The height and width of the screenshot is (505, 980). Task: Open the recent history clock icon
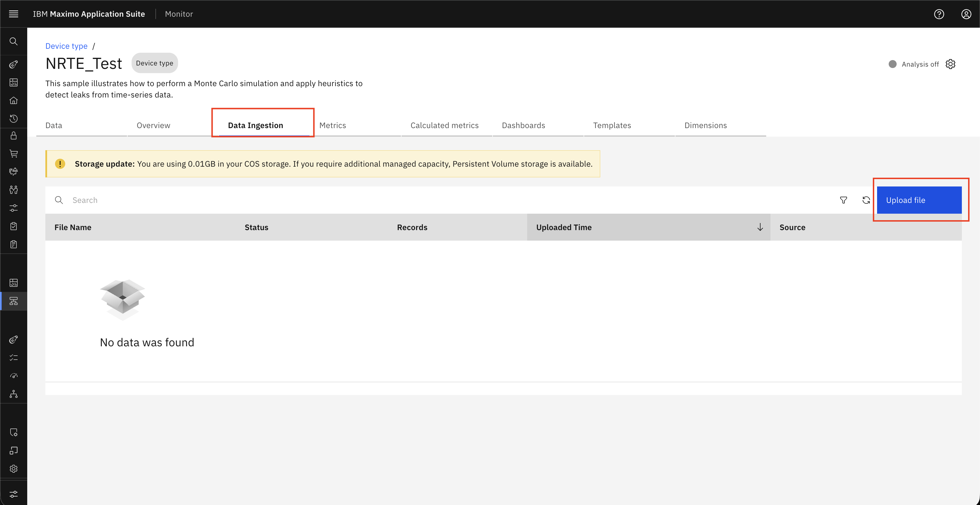(14, 119)
